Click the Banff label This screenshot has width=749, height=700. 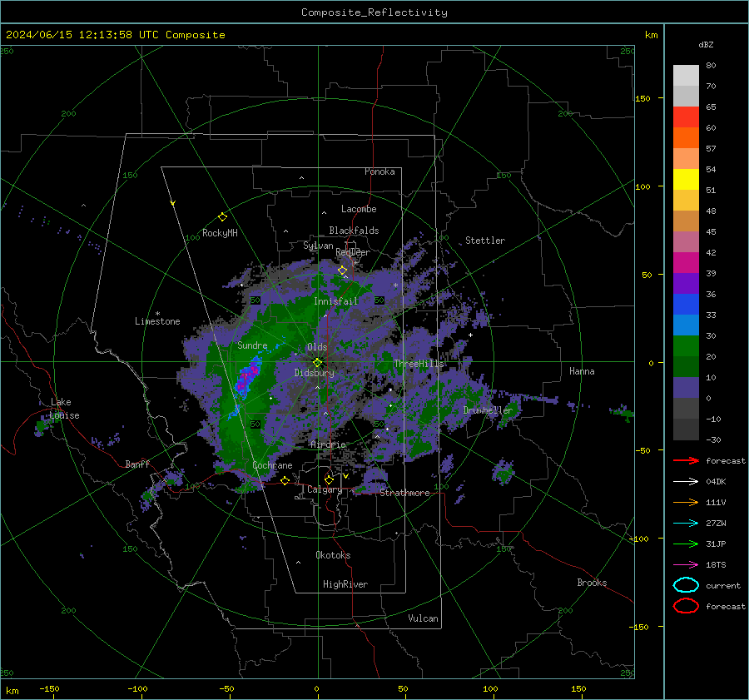(137, 464)
